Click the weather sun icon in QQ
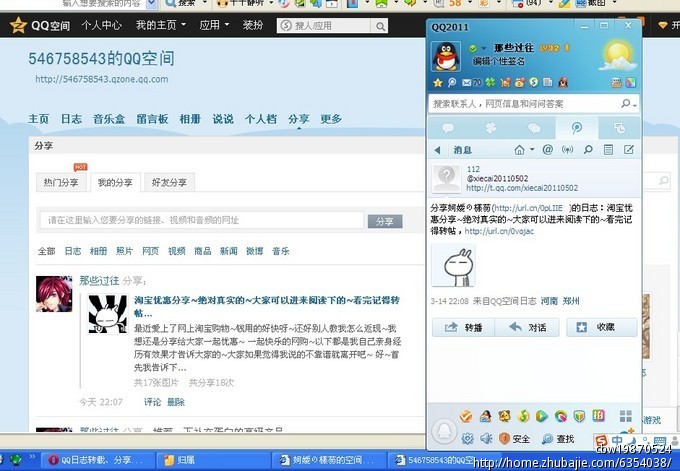680x471 pixels. (617, 56)
